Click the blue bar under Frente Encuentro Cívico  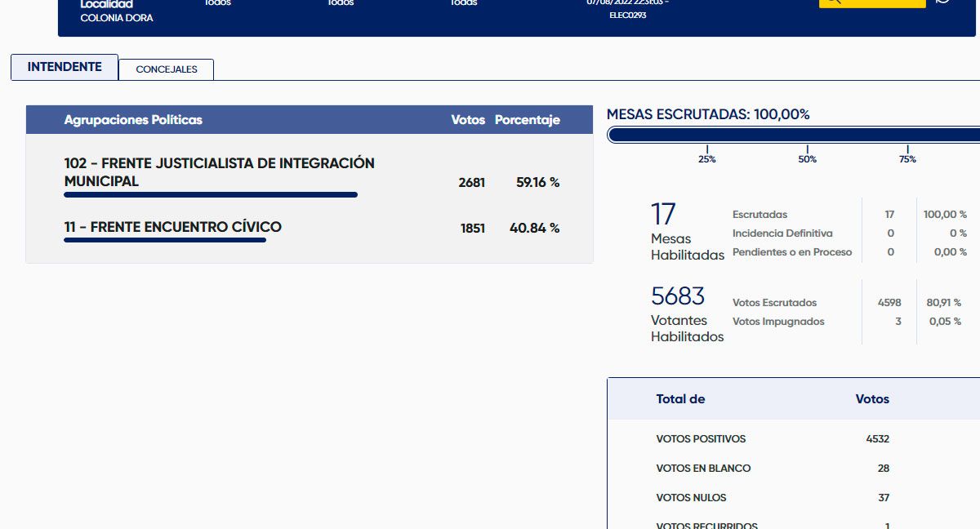tap(165, 240)
